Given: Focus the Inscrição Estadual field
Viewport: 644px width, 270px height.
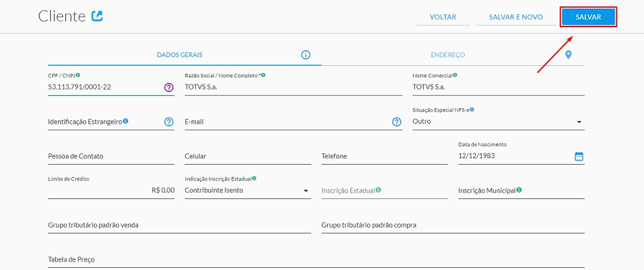Looking at the screenshot, I should click(x=384, y=191).
